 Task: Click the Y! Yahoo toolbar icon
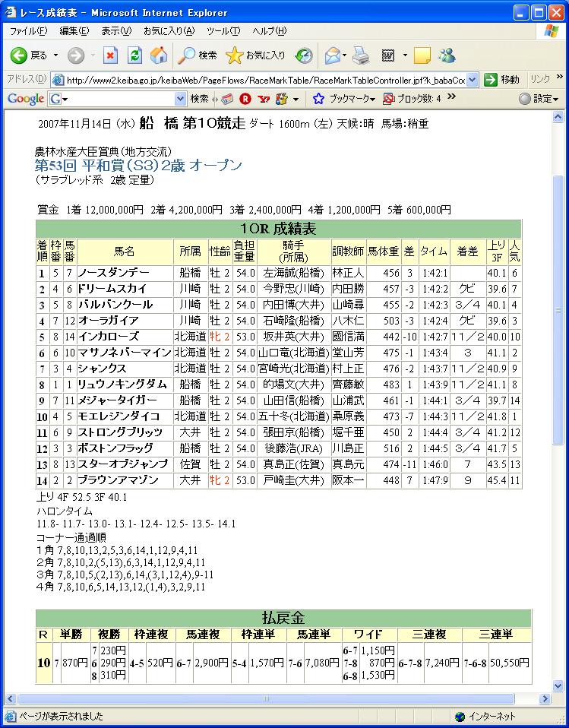(263, 99)
